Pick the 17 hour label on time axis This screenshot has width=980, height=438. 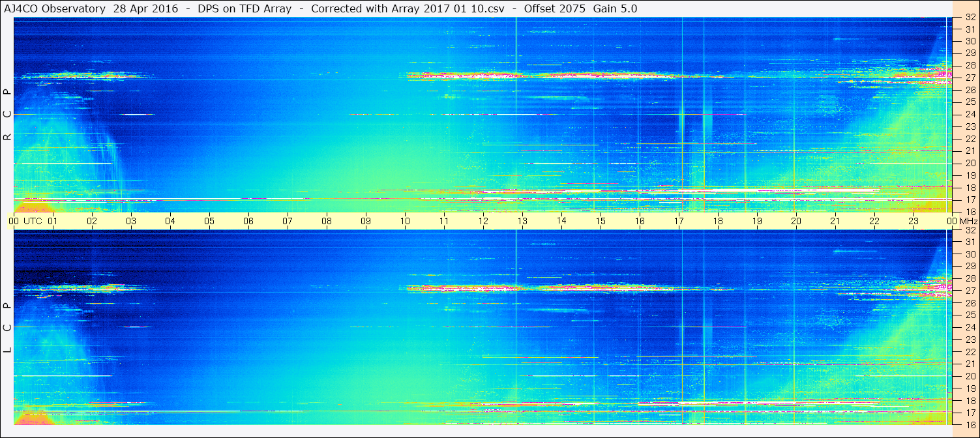pos(678,221)
